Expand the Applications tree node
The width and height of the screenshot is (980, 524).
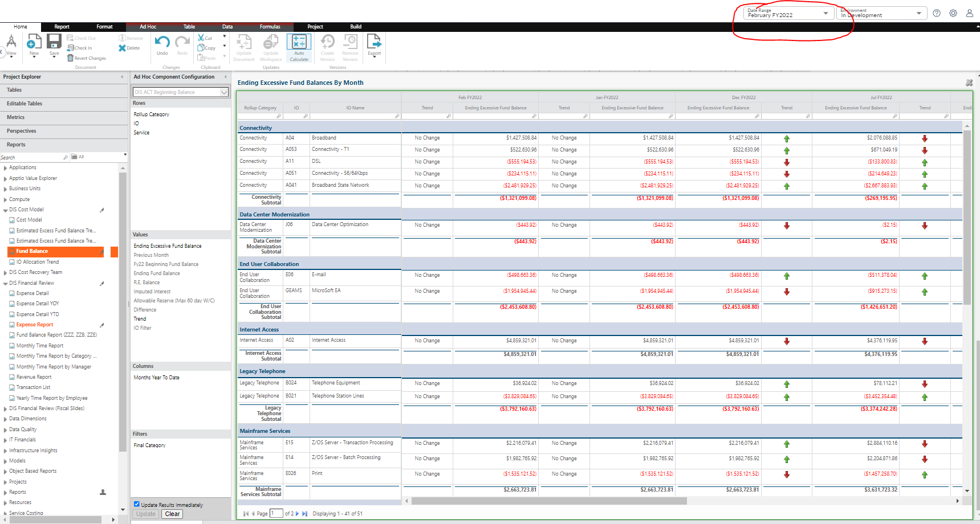(x=5, y=168)
